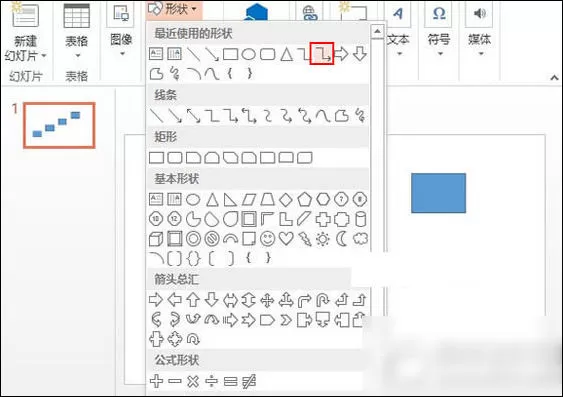Choose the chevron arrow shape
This screenshot has width=563, height=397.
click(286, 320)
